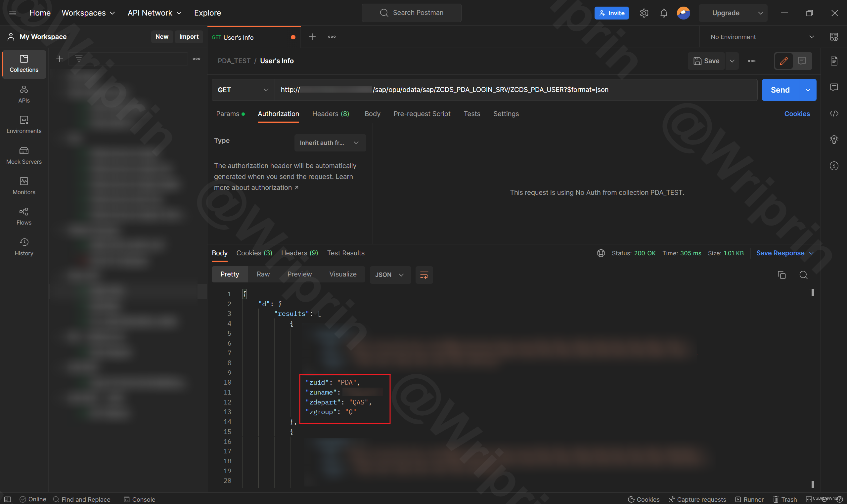
Task: Click the Collections sidebar icon
Action: click(24, 63)
